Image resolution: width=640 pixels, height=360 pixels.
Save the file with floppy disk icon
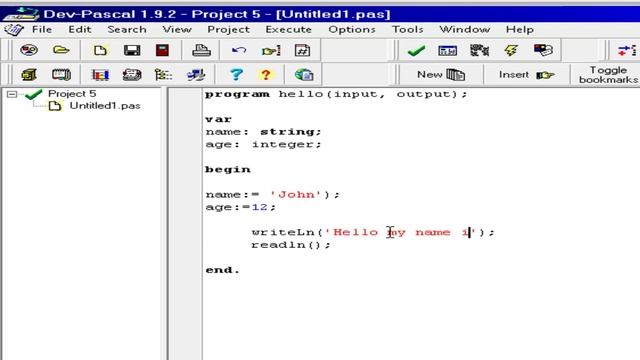(132, 51)
